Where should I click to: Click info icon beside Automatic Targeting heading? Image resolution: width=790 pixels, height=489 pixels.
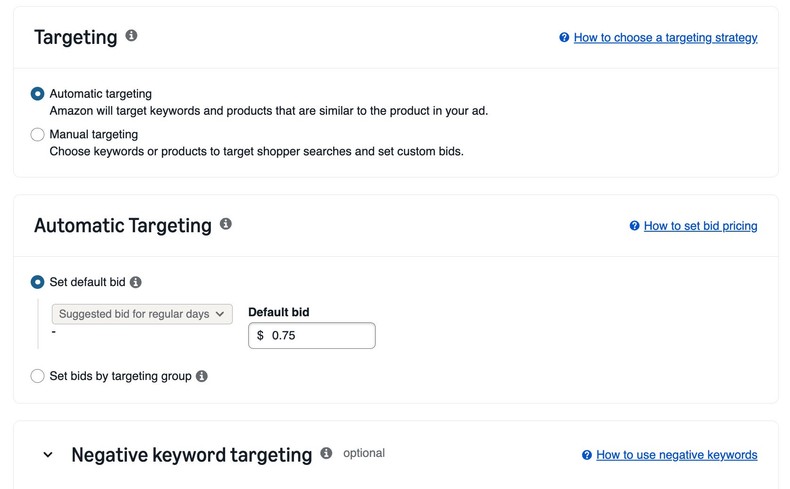pos(225,224)
